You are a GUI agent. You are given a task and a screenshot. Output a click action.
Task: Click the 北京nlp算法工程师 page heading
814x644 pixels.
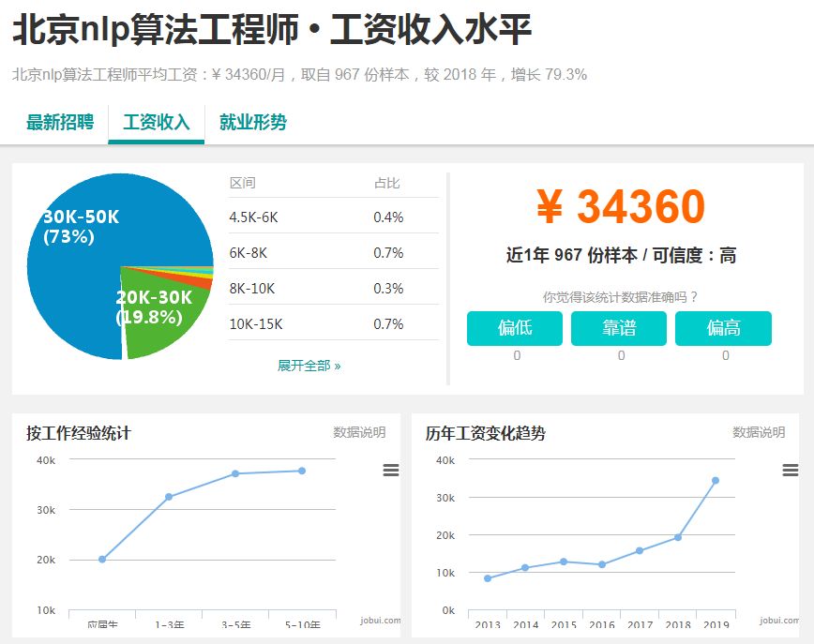(x=272, y=29)
